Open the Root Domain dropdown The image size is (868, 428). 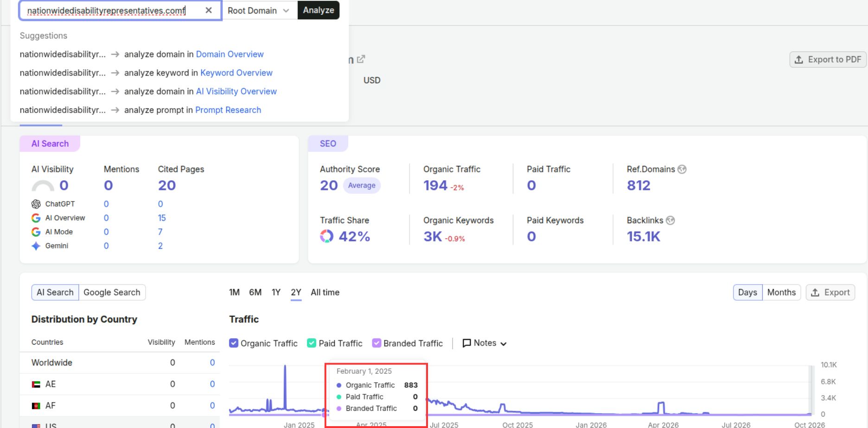259,10
